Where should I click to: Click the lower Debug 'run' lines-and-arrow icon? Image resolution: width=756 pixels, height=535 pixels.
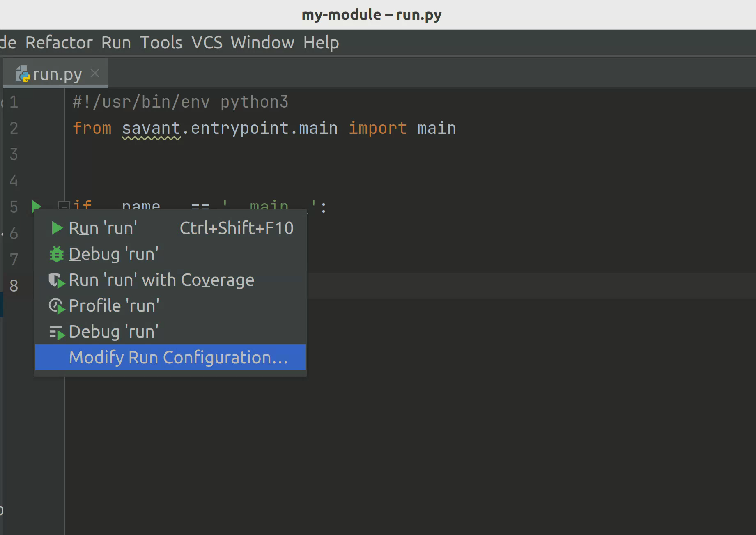[x=57, y=332]
